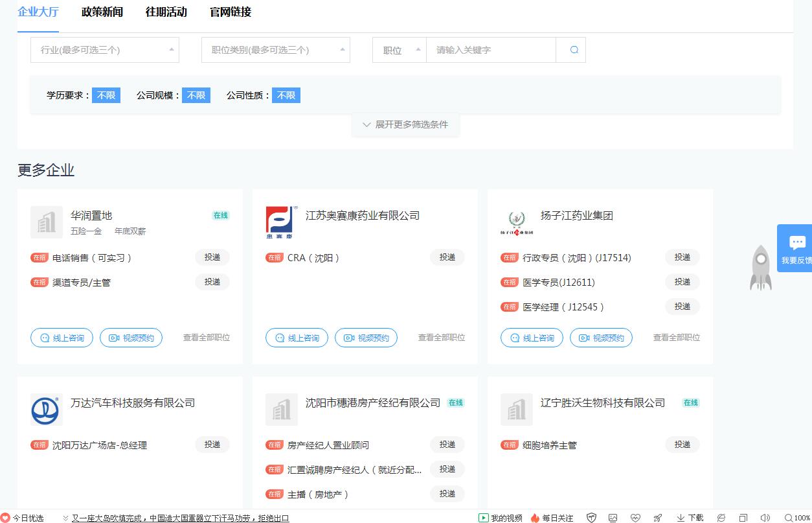Screen dimensions: 812x523
Task: Open the 细胞培养主管 job listing
Action: tap(550, 445)
